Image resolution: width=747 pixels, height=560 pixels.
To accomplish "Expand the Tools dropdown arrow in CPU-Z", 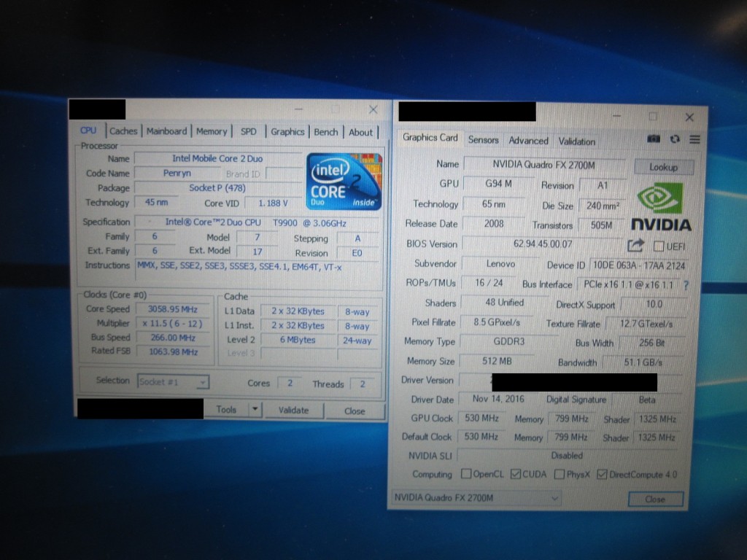I will click(255, 410).
